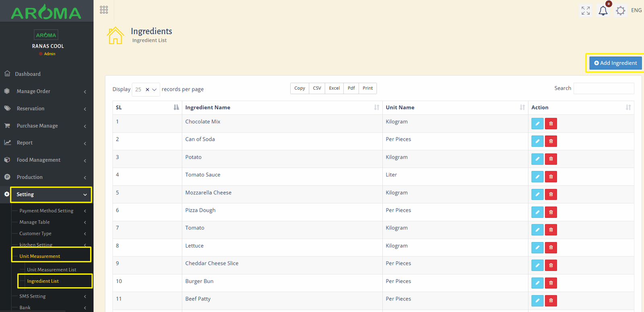Edit the Chocolate Mix ingredient
644x312 pixels.
click(x=537, y=123)
